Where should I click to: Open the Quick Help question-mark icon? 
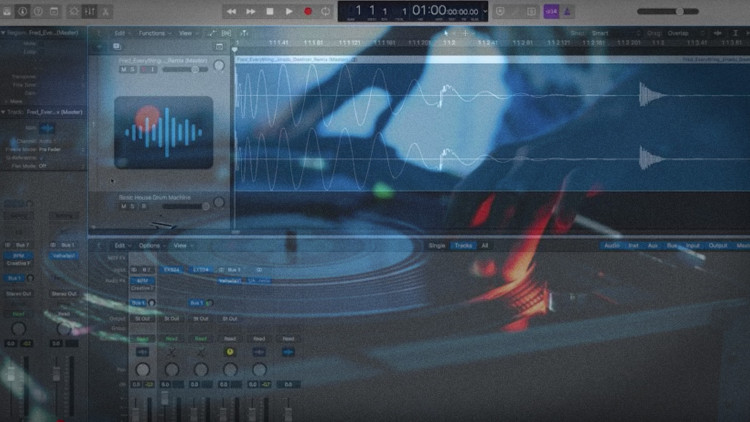pos(38,11)
